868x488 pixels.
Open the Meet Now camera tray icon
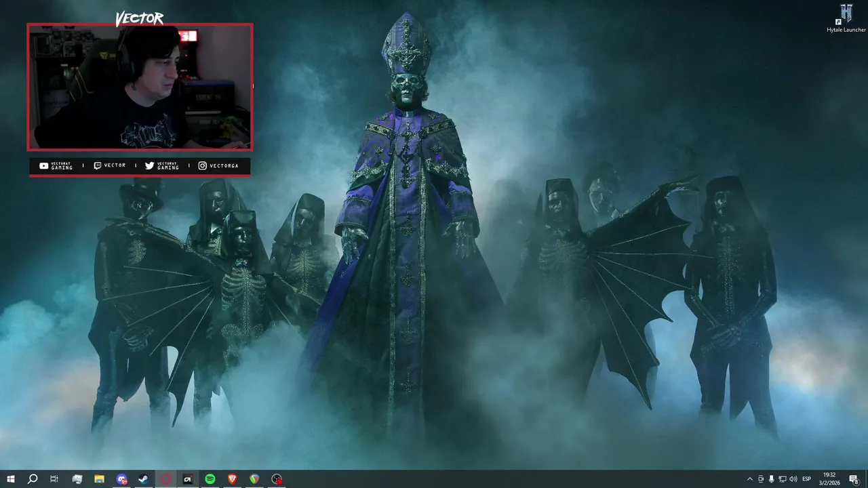point(761,479)
